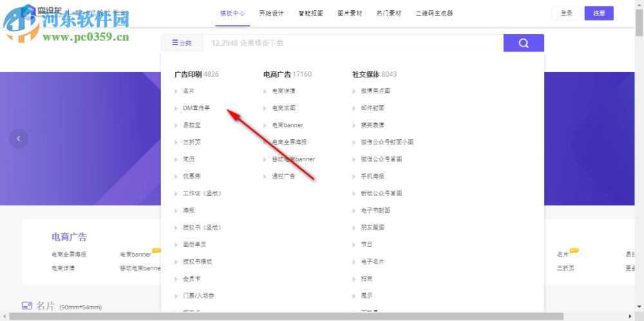Select the 会员卡 category
The width and height of the screenshot is (644, 321).
(192, 278)
